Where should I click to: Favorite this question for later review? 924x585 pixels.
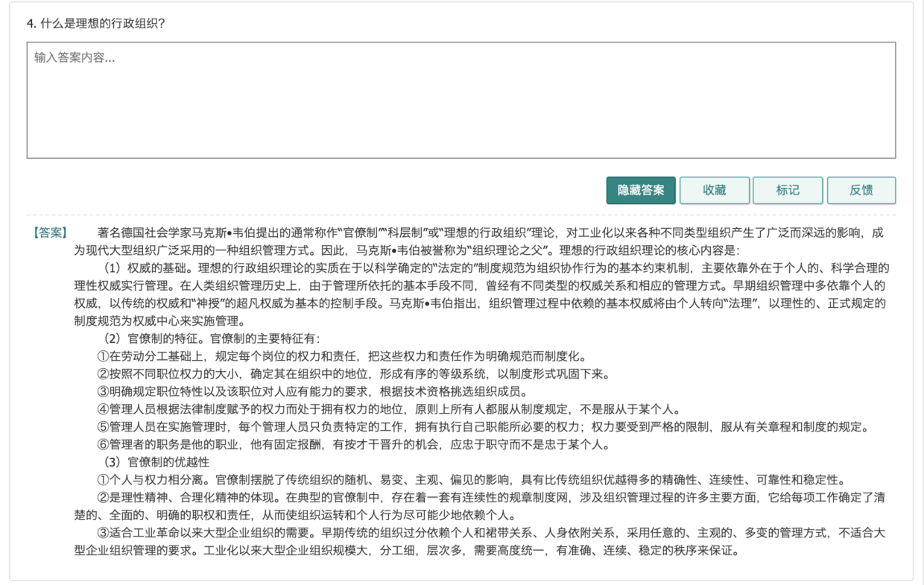714,190
